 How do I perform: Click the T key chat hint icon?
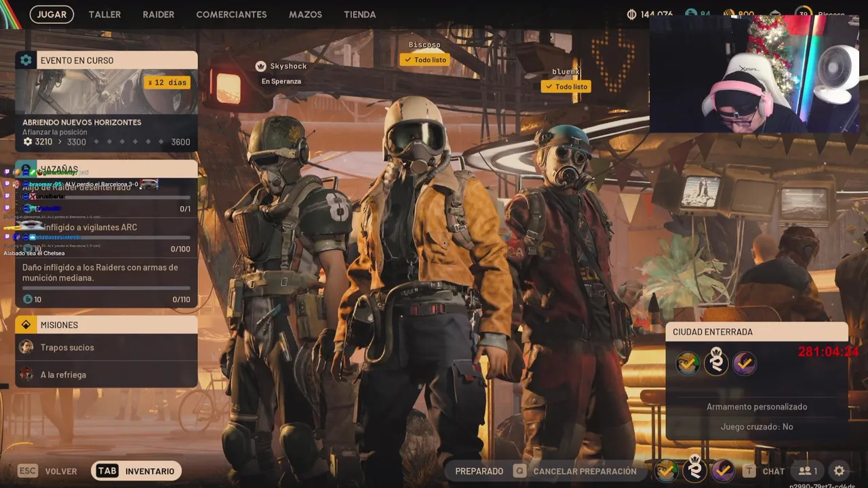(x=749, y=471)
